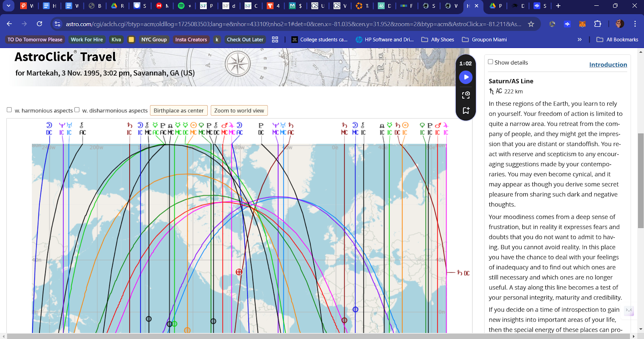Switch to the Gmail tab
The image size is (644, 339).
click(162, 6)
